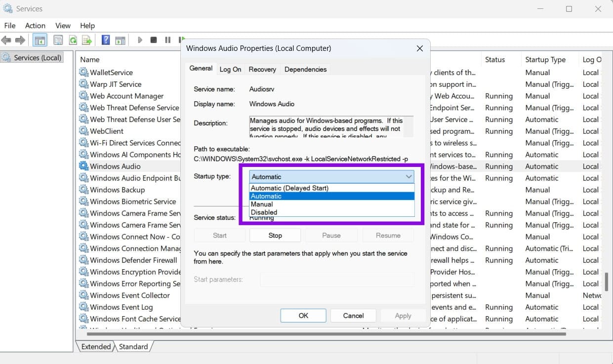Click the gear icon beside Windows Event Collector
Screen dimensions: 613x364
84,295
